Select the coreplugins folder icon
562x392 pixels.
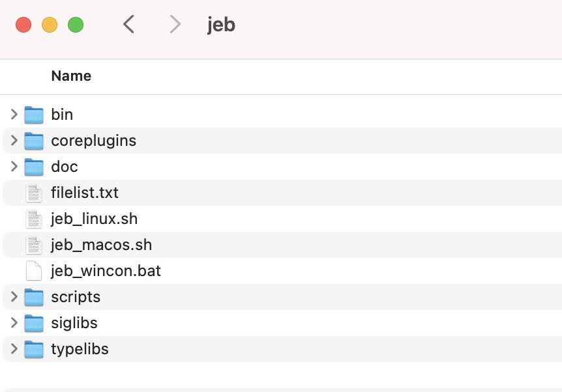(x=34, y=141)
